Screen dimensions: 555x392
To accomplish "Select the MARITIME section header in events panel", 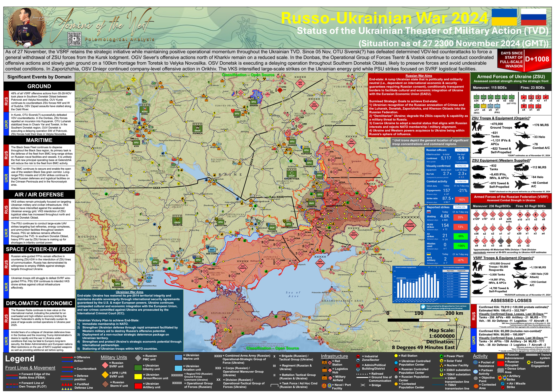I will click(x=39, y=140).
